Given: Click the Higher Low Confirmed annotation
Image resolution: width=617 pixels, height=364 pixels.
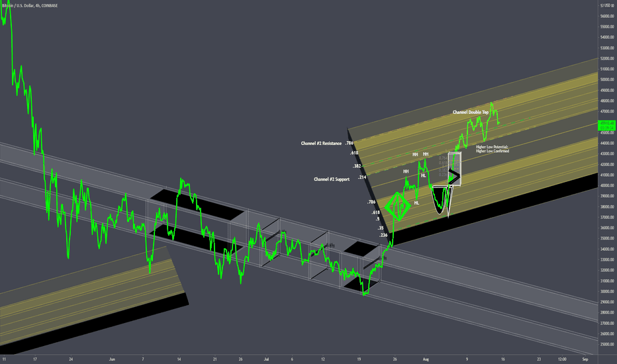Looking at the screenshot, I should point(493,151).
